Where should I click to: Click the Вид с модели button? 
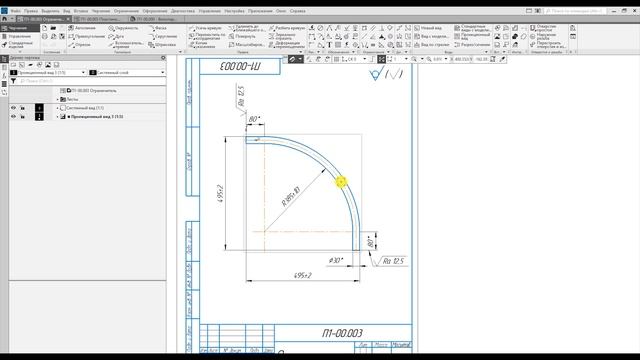coord(431,36)
